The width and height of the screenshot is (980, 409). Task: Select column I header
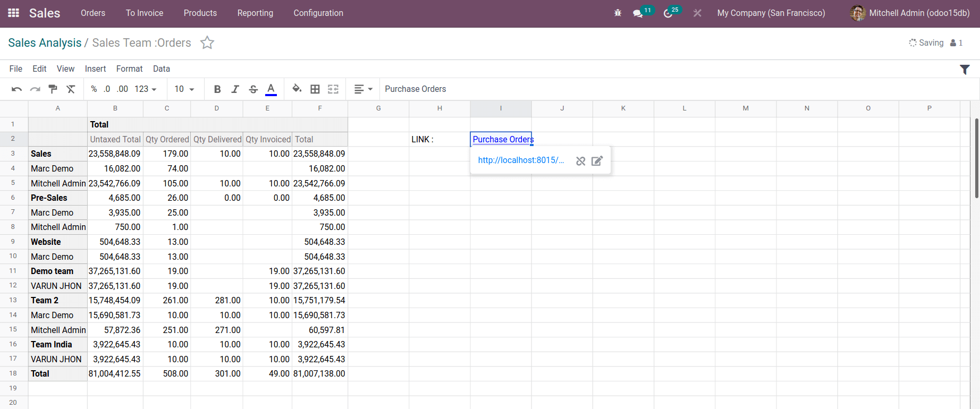(501, 108)
